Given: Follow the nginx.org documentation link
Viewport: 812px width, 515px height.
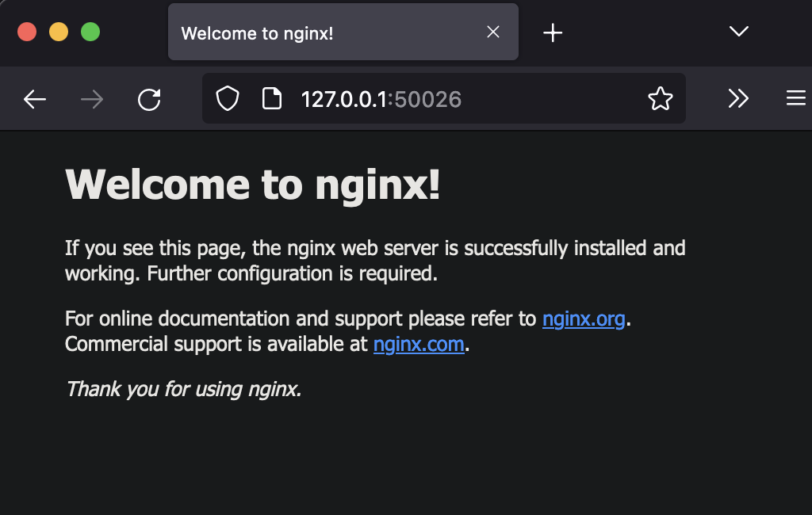Looking at the screenshot, I should coord(584,319).
